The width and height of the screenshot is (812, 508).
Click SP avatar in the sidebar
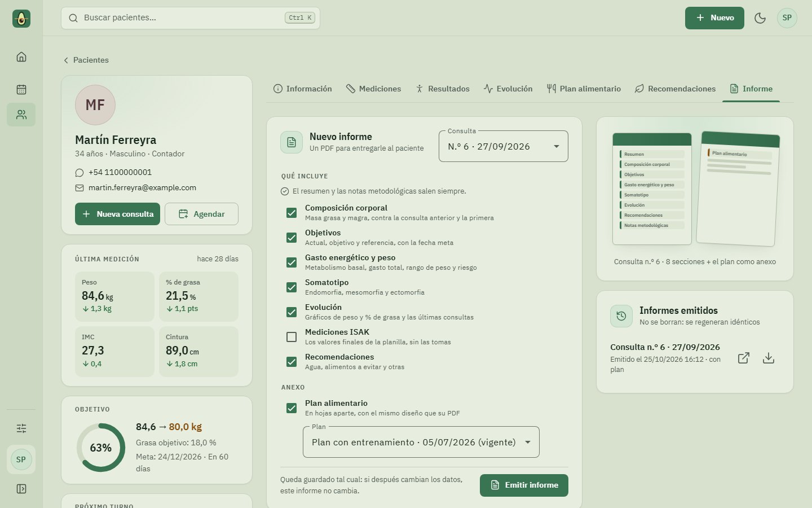point(21,459)
